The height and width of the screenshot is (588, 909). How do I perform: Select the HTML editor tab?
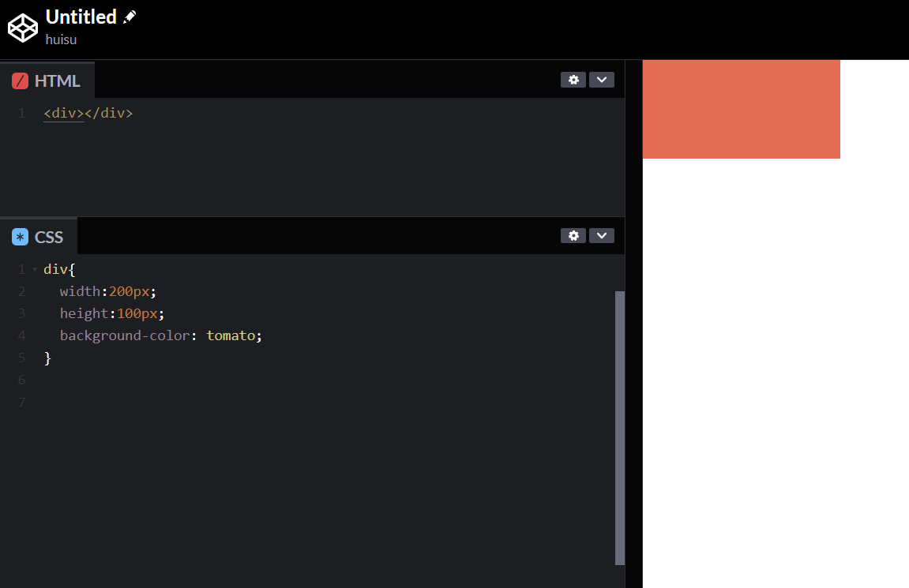coord(47,80)
